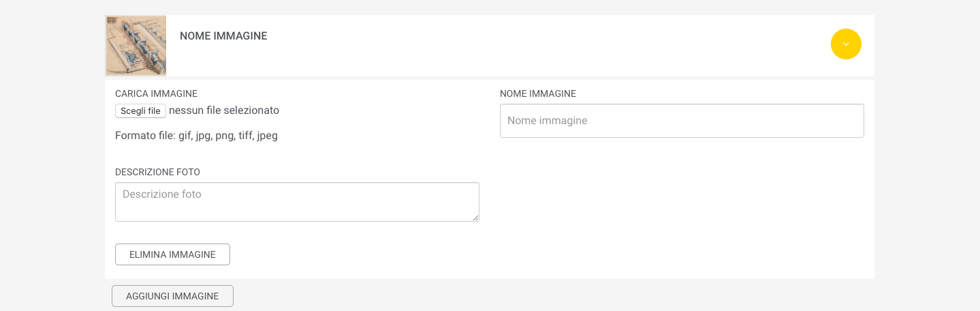Focus the Nome immagine text field

pyautogui.click(x=682, y=121)
